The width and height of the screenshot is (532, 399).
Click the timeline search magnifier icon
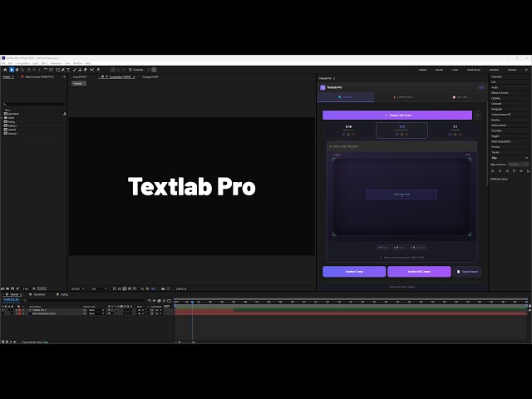(x=24, y=301)
